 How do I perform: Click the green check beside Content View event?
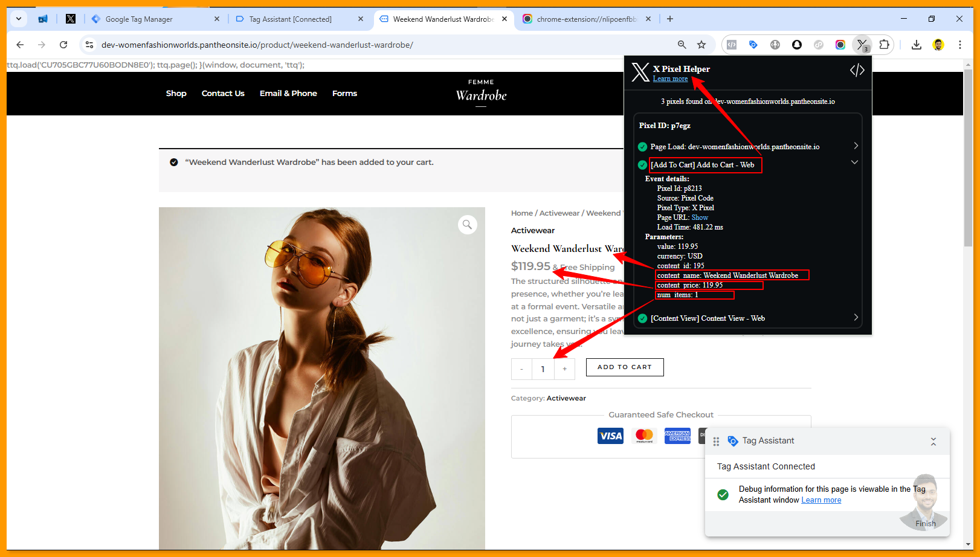[642, 318]
